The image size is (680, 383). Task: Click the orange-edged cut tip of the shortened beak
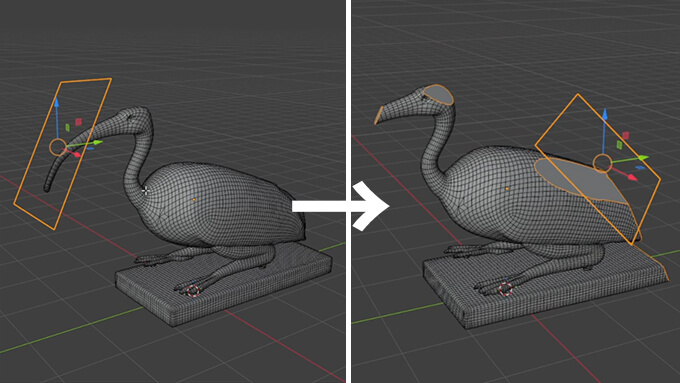[x=379, y=115]
